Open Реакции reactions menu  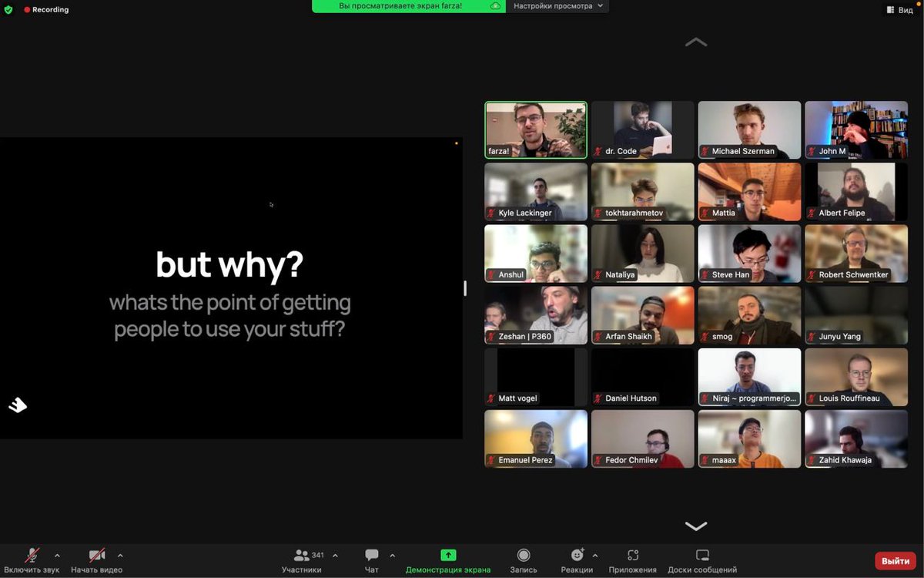pos(577,560)
